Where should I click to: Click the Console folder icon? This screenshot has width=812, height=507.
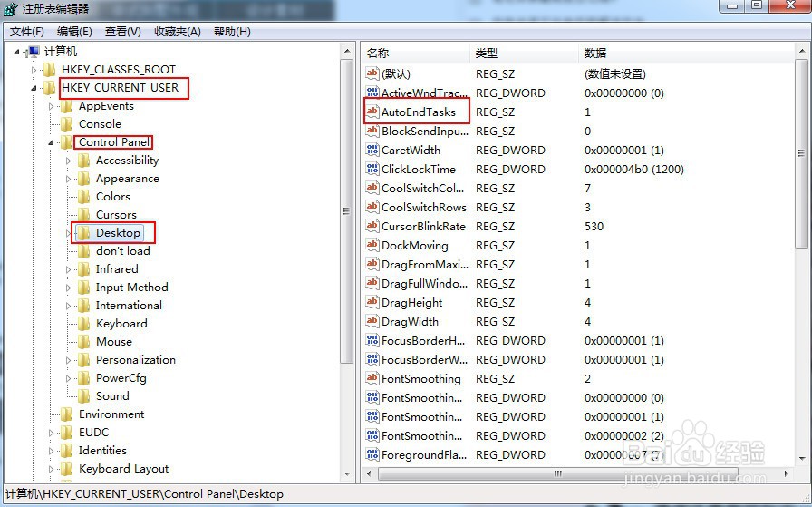pyautogui.click(x=67, y=124)
